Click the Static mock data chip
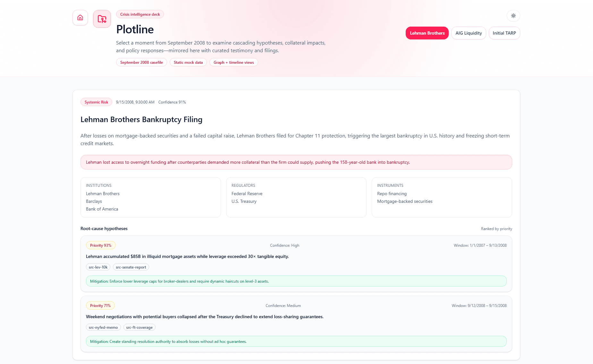Viewport: 593px width, 364px height. tap(188, 62)
